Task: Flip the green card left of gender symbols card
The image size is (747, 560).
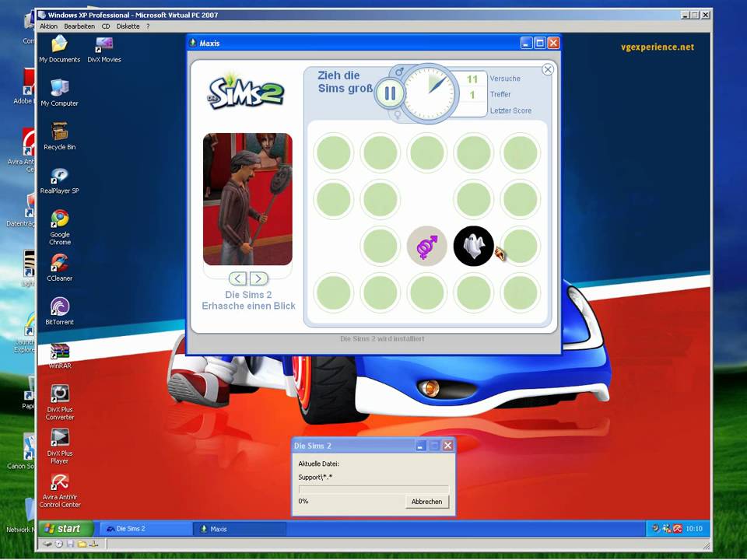Action: (x=381, y=247)
